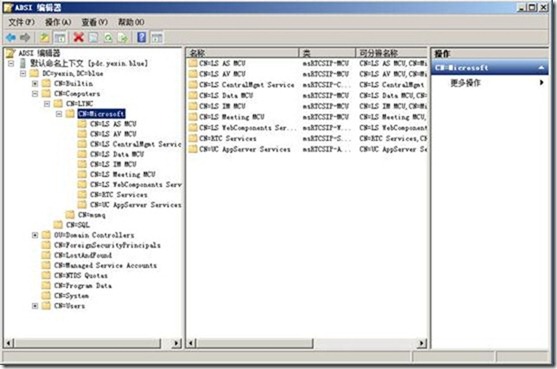Collapse the DC=yexin,DC=blue node
This screenshot has width=557, height=369.
pos(23,74)
